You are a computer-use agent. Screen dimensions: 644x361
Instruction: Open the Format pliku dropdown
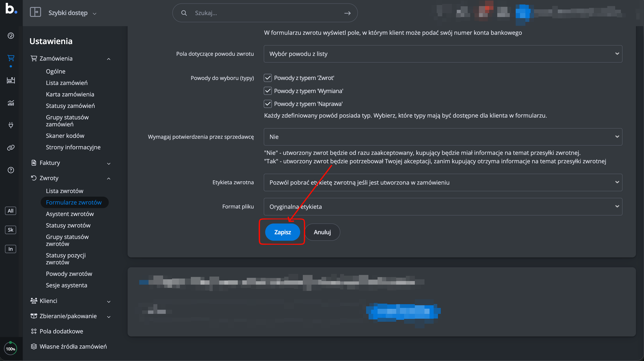(x=443, y=207)
